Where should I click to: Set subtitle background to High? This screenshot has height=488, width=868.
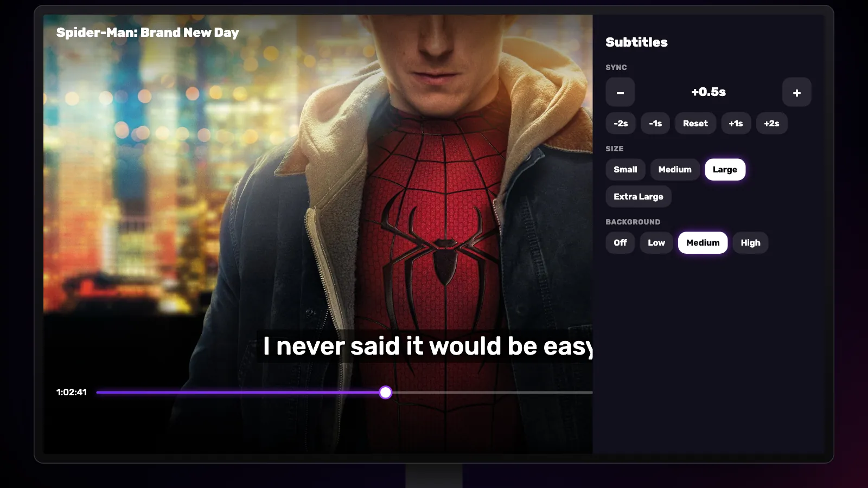pyautogui.click(x=750, y=243)
